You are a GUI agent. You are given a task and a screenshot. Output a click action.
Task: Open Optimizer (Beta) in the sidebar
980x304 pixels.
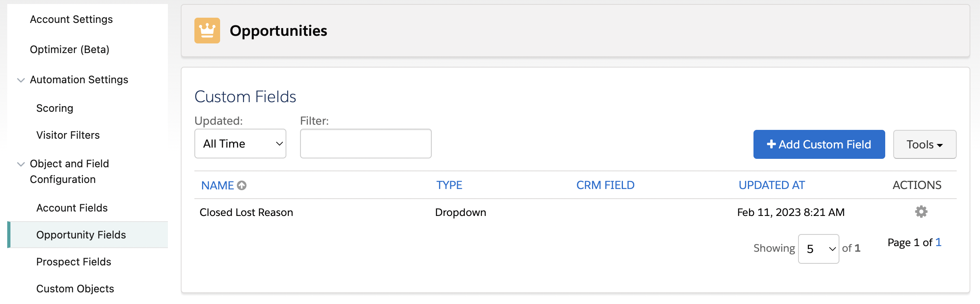(x=69, y=49)
